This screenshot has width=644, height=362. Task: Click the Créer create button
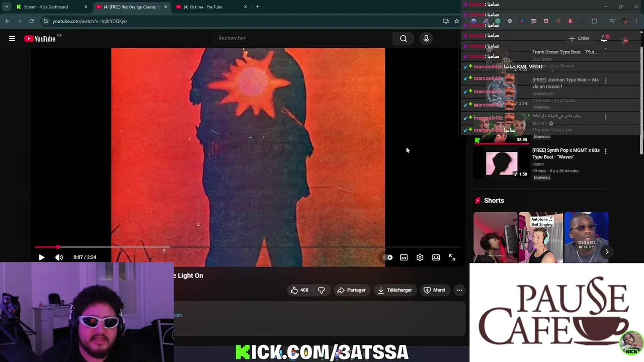click(x=579, y=38)
